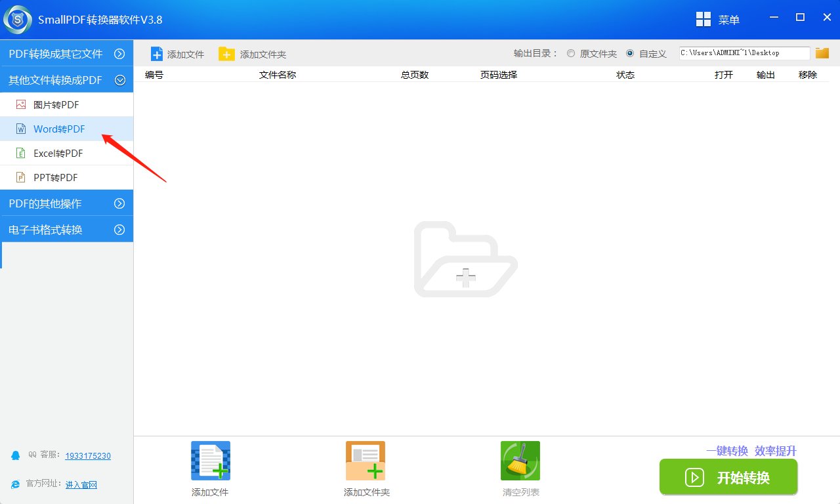Select PPT转PDF in sidebar
The height and width of the screenshot is (504, 840).
(x=66, y=177)
